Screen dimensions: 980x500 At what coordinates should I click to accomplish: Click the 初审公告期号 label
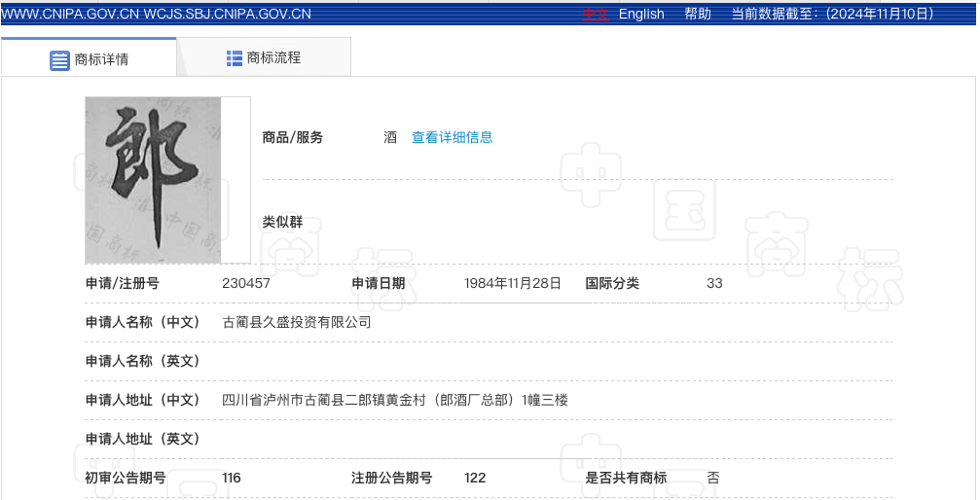(x=126, y=479)
